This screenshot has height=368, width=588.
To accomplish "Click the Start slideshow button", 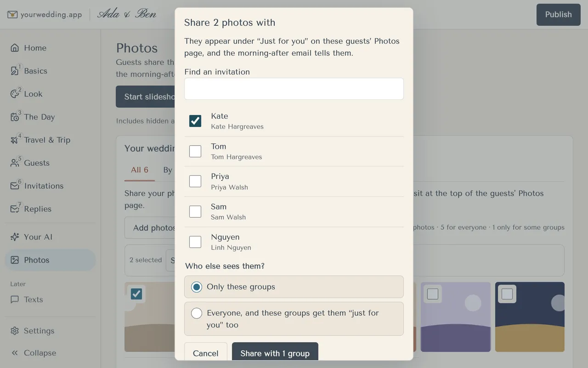I will pyautogui.click(x=145, y=97).
